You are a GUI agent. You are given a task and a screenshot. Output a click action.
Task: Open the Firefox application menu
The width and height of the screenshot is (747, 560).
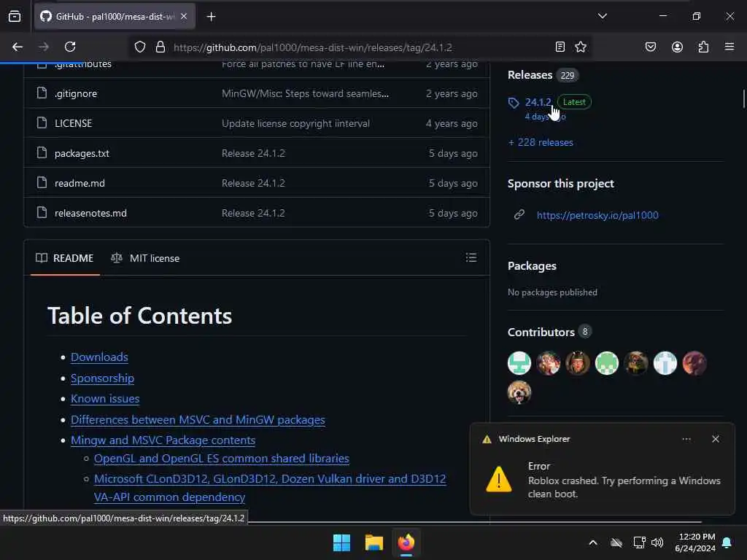click(729, 47)
